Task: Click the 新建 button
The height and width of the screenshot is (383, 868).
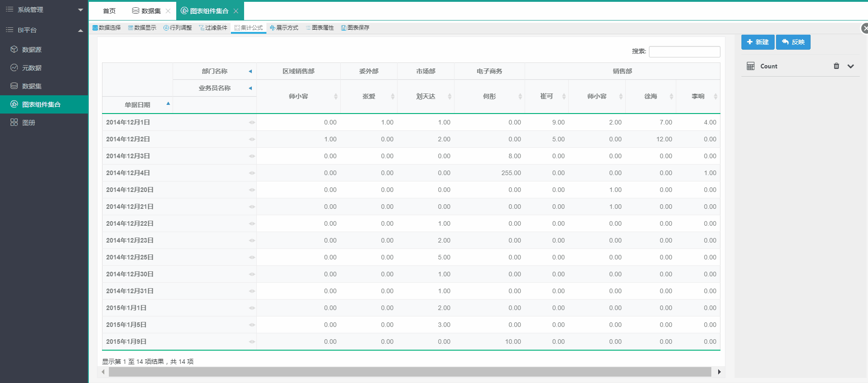Action: (757, 42)
